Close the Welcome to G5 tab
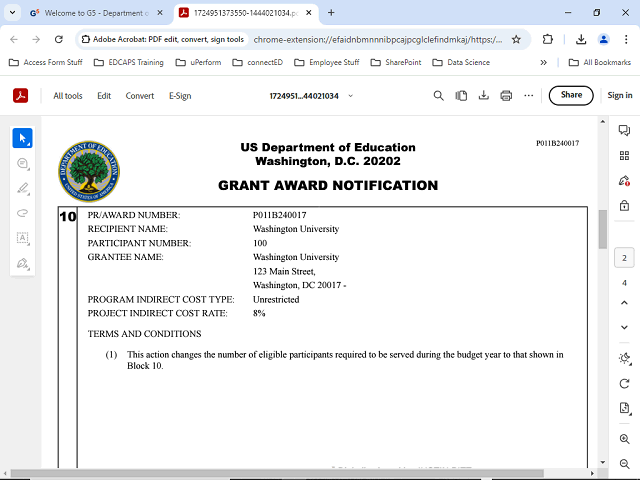The image size is (640, 480). [x=160, y=13]
